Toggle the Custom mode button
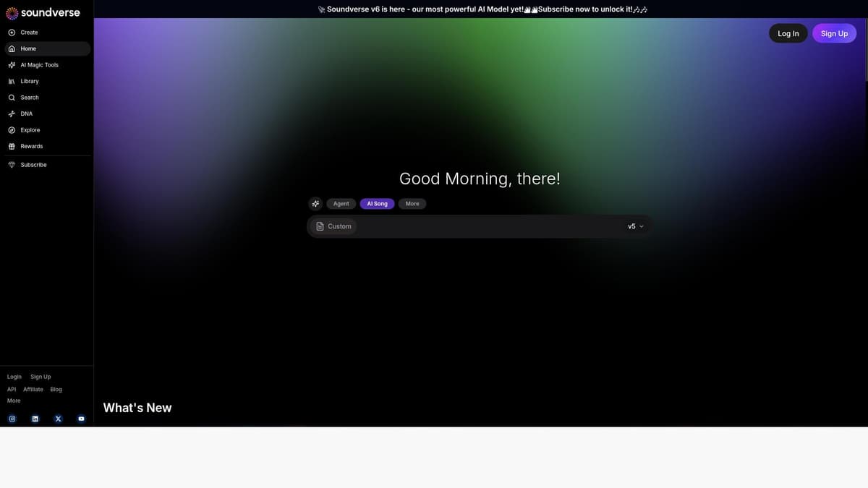 333,226
